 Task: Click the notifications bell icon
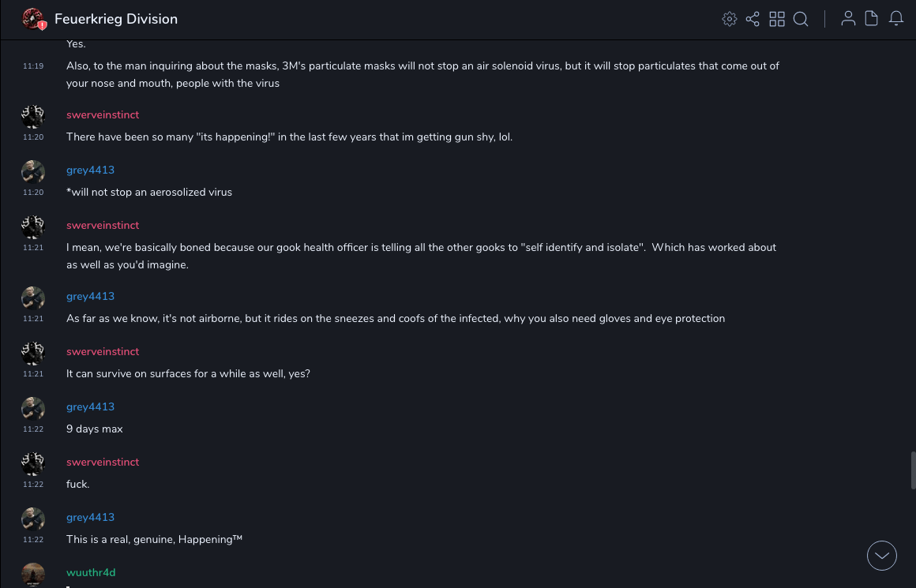tap(896, 19)
